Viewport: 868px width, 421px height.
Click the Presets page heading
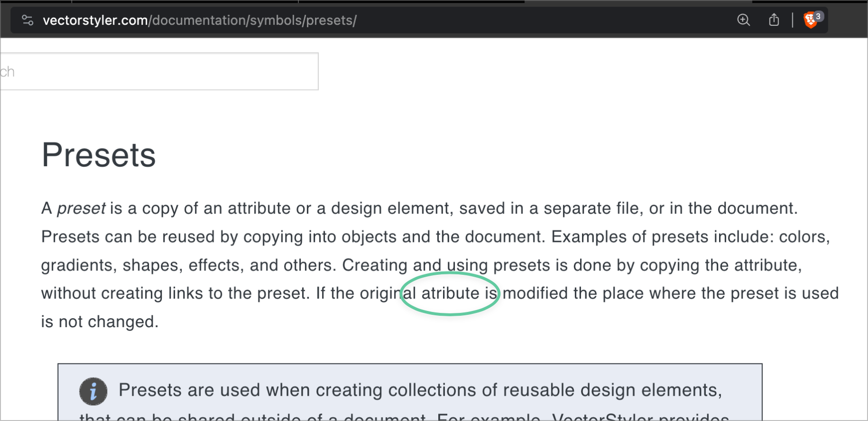point(99,155)
